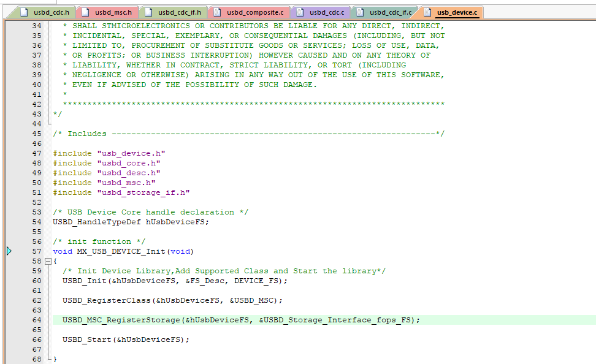Click the cyan arrow marker beside line 57
Viewport: 596px width, 364px height.
(9, 251)
